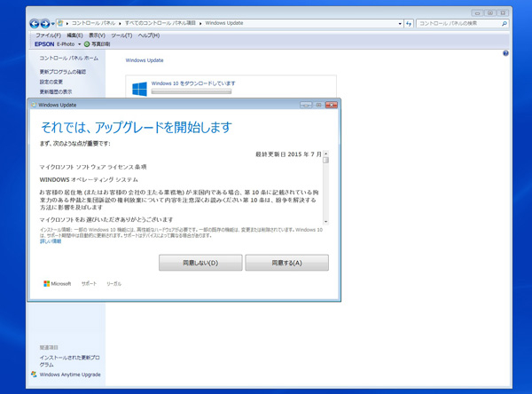Open the address bar history dropdown arrow
Image resolution: width=532 pixels, height=394 pixels.
(400, 23)
